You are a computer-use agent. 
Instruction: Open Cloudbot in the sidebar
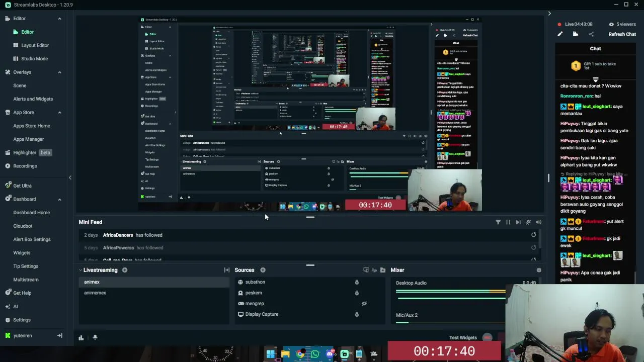23,226
